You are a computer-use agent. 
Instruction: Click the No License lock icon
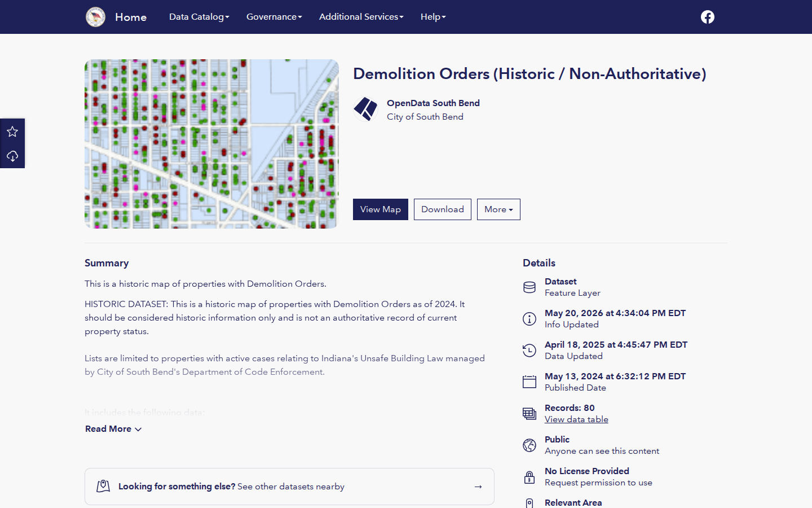529,477
